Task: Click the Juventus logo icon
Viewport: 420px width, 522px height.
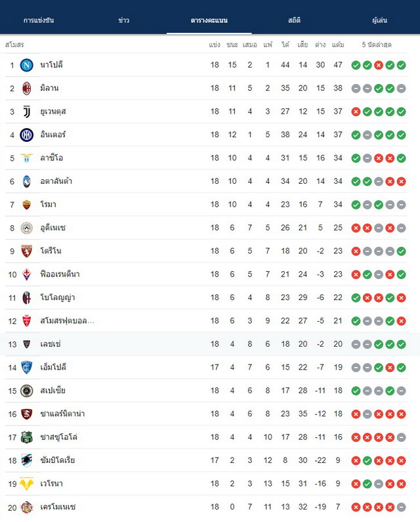Action: [x=27, y=112]
